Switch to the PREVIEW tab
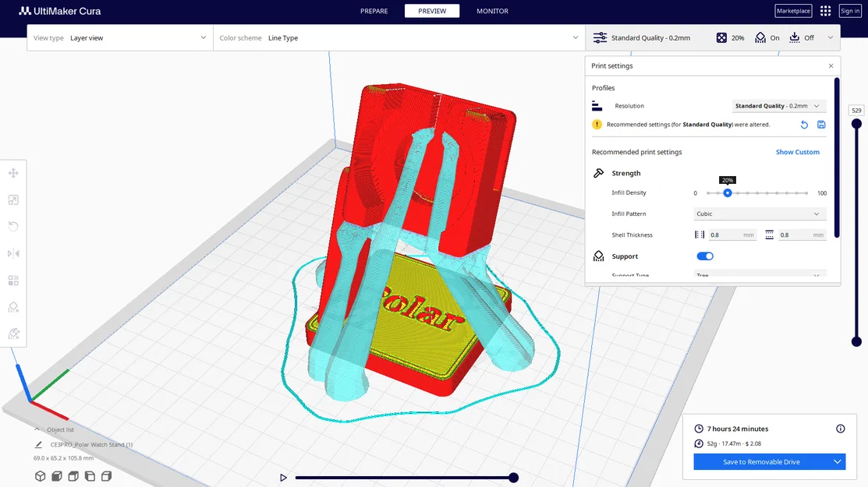Image resolution: width=868 pixels, height=487 pixels. (432, 11)
